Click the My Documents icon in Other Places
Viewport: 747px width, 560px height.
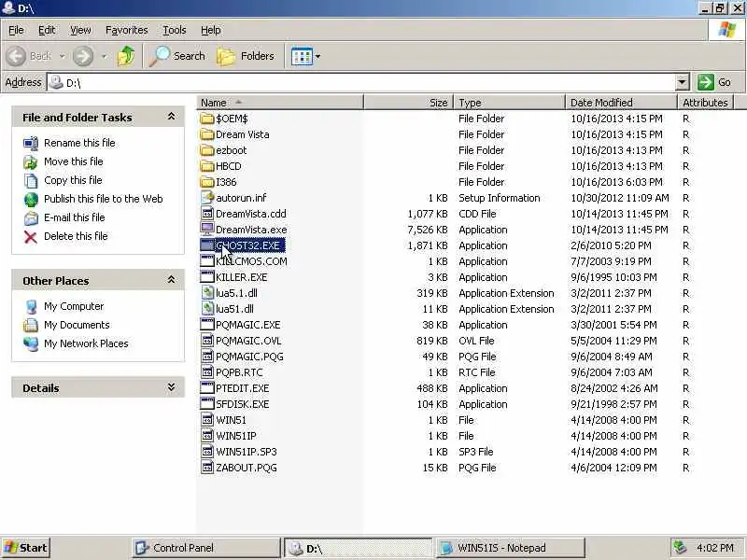[31, 325]
